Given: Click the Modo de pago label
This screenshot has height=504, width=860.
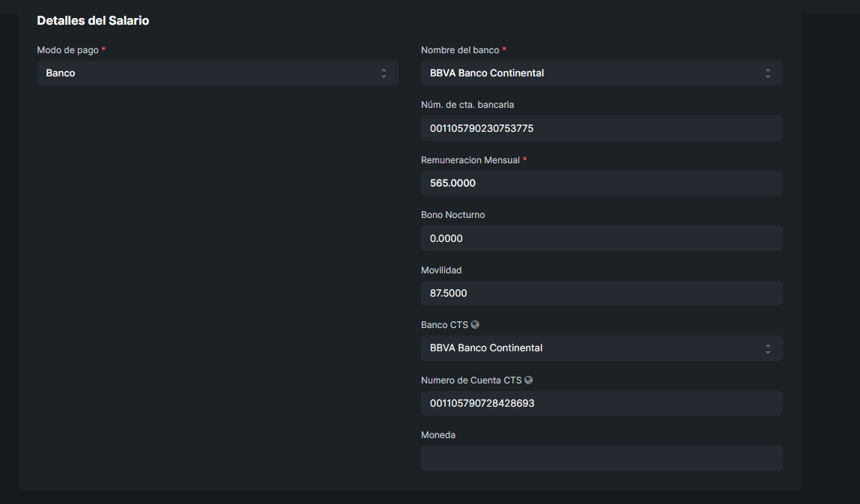Looking at the screenshot, I should 67,50.
